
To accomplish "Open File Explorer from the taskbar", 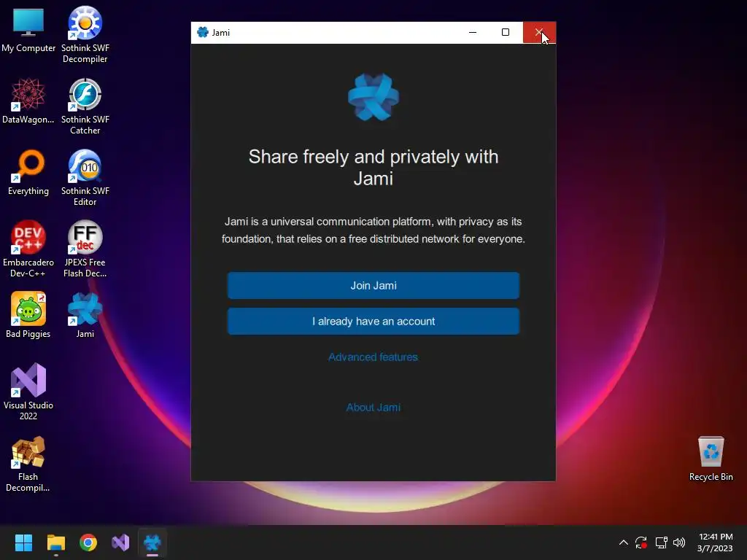I will point(55,542).
